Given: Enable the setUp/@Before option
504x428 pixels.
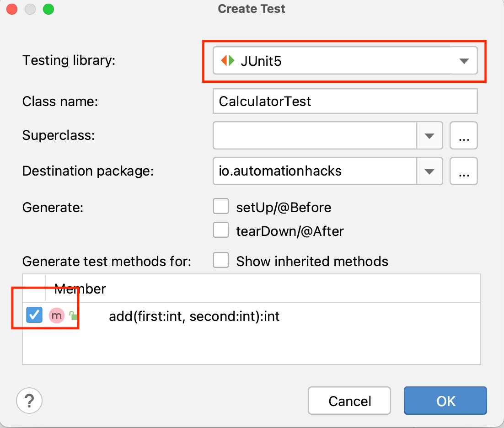Looking at the screenshot, I should click(x=221, y=206).
